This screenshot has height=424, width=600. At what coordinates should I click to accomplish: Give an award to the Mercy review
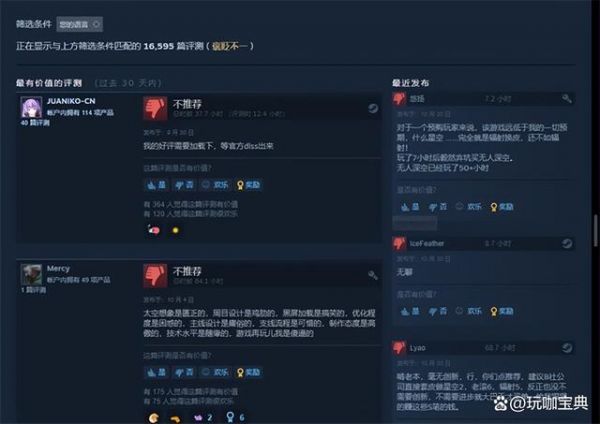tap(249, 372)
